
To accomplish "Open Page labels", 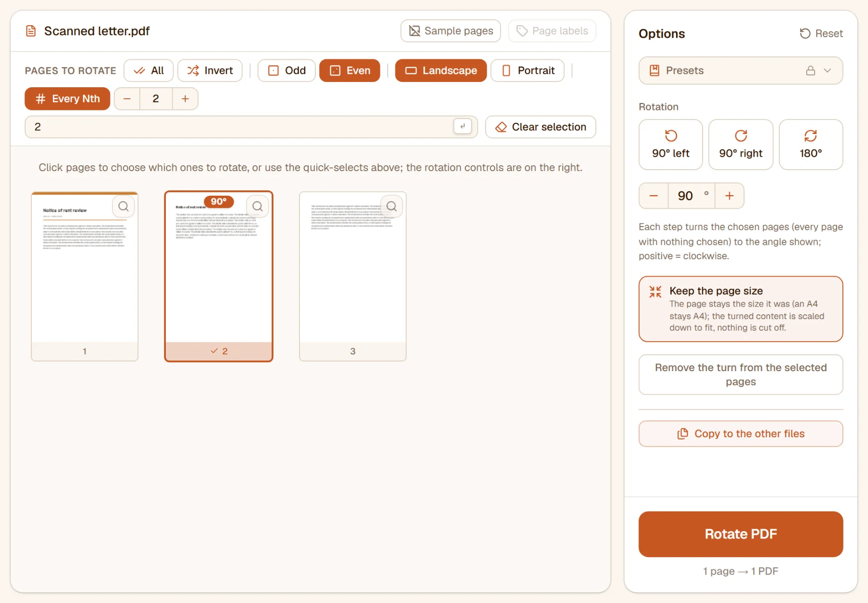I will click(552, 31).
